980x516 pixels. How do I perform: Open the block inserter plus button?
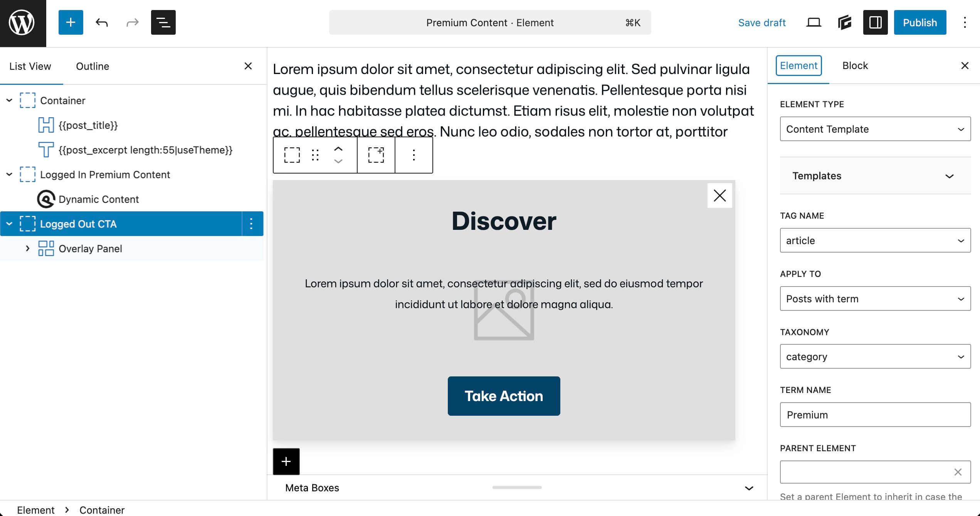[71, 22]
